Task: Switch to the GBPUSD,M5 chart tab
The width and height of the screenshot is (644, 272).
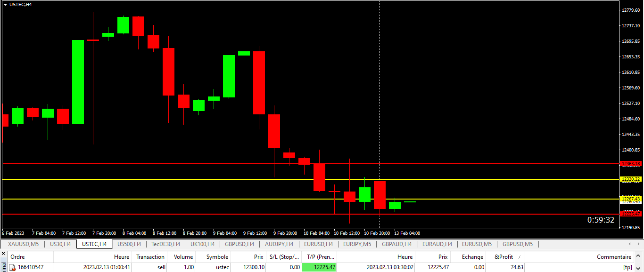Action: tap(517, 244)
